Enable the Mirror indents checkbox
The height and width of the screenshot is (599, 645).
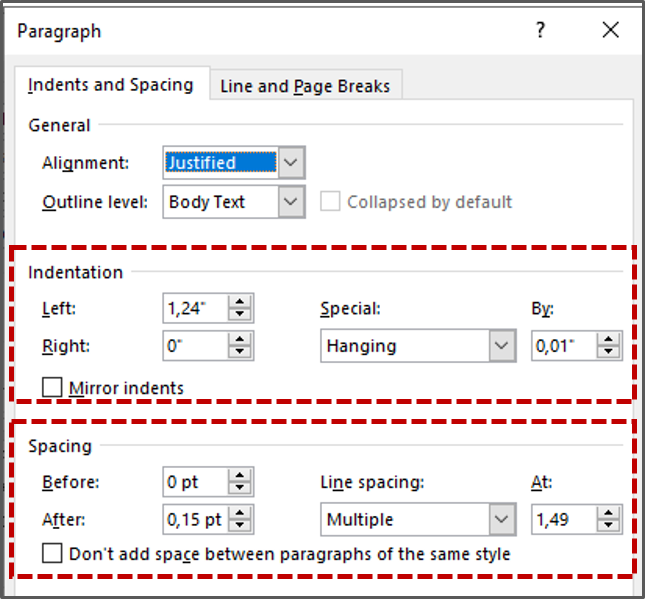[x=52, y=388]
